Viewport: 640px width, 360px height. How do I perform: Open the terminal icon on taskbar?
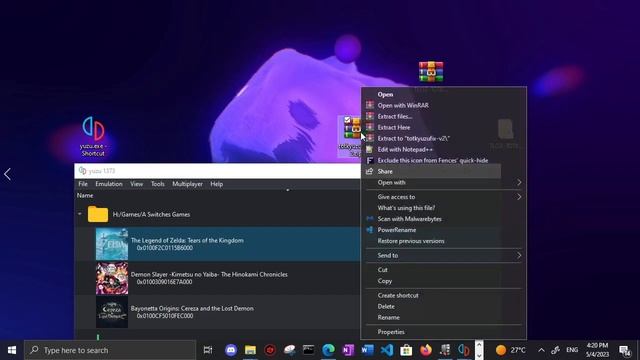pyautogui.click(x=309, y=350)
